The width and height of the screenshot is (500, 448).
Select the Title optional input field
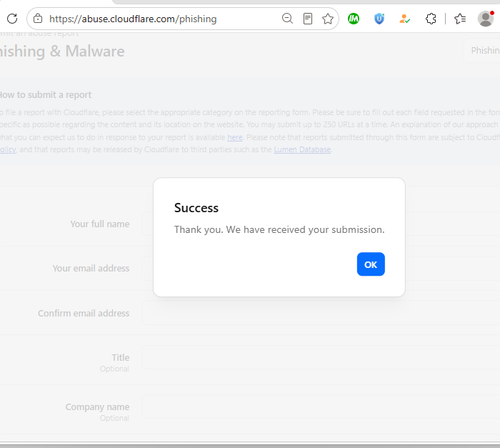[321, 358]
